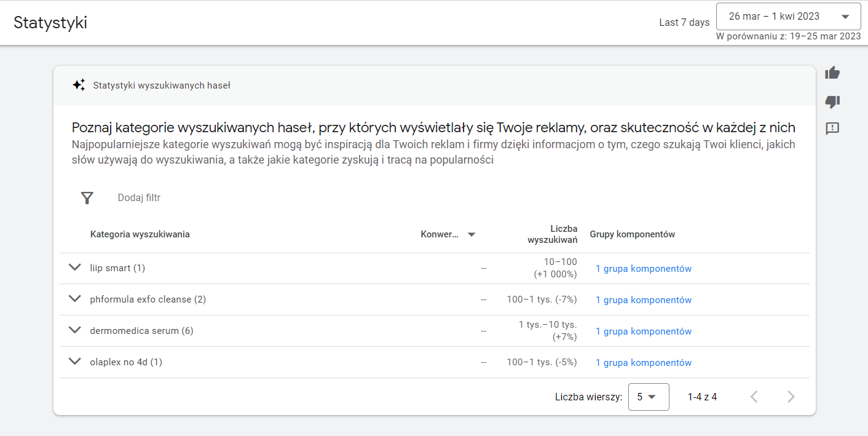Open the Liczba wierszy rows dropdown
The image size is (868, 436).
pyautogui.click(x=649, y=397)
